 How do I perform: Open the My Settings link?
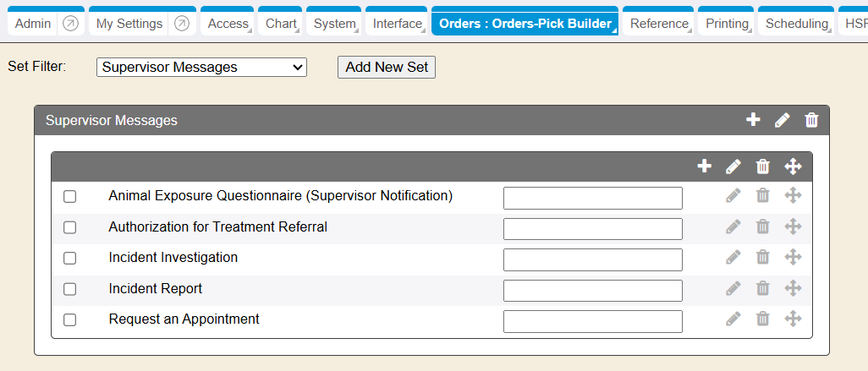click(129, 24)
